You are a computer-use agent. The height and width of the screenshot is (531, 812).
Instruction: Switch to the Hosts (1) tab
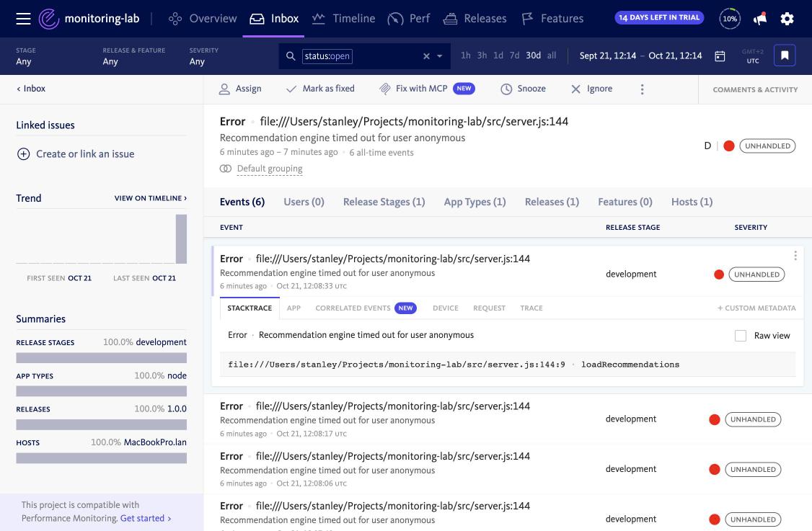click(x=692, y=202)
